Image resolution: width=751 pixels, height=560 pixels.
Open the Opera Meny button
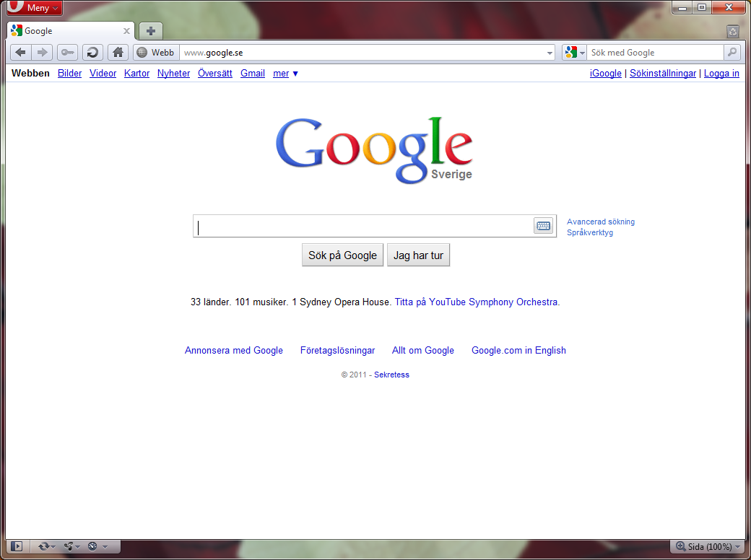click(35, 8)
